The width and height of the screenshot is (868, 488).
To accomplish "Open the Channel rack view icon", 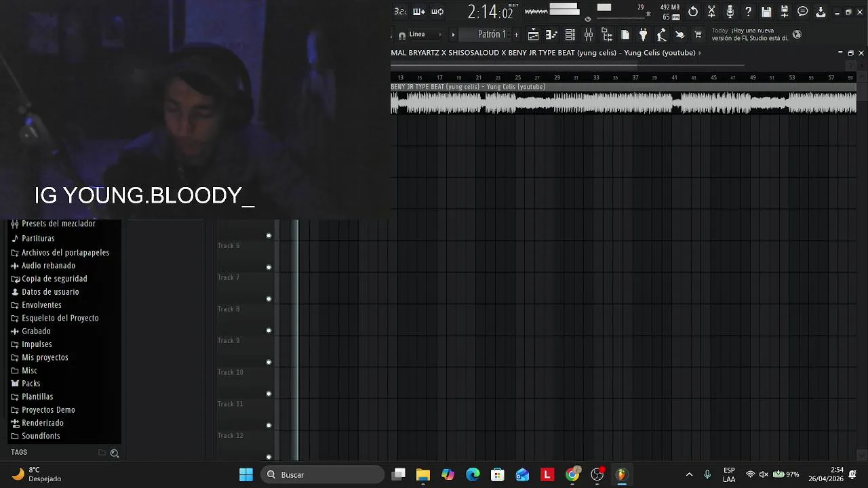I will pyautogui.click(x=570, y=35).
